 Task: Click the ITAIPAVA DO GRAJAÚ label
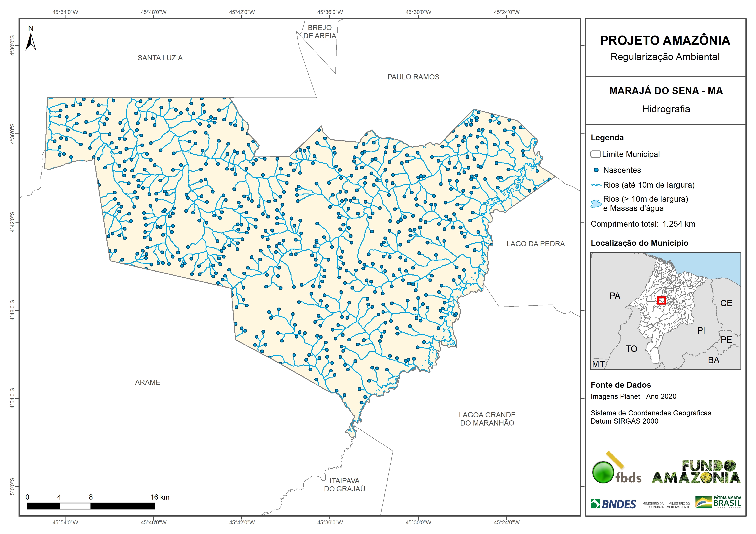pyautogui.click(x=344, y=485)
